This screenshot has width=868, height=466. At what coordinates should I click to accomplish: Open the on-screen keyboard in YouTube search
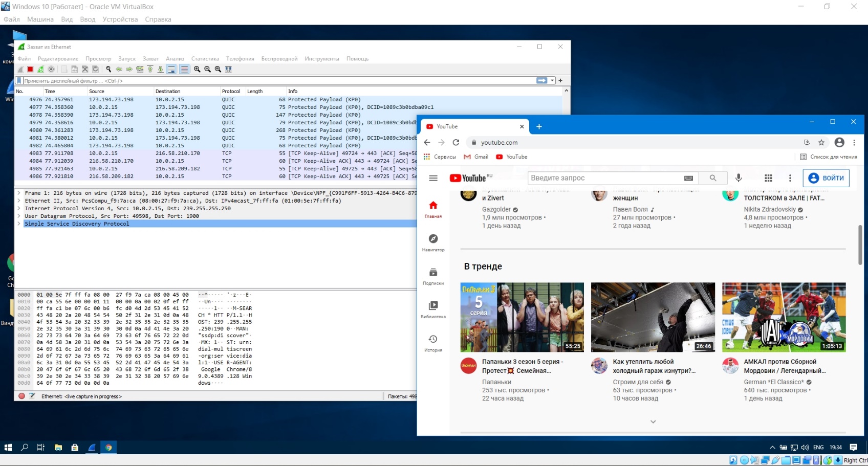pos(688,178)
